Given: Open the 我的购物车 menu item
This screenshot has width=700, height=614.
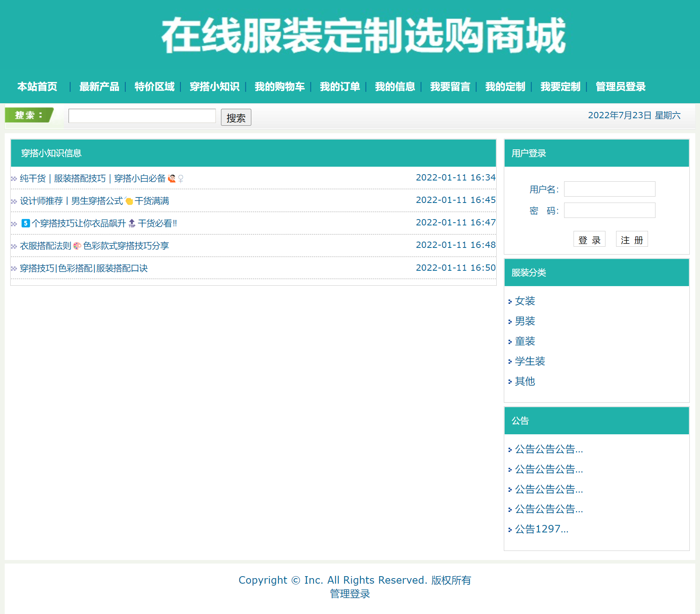Looking at the screenshot, I should pos(280,87).
